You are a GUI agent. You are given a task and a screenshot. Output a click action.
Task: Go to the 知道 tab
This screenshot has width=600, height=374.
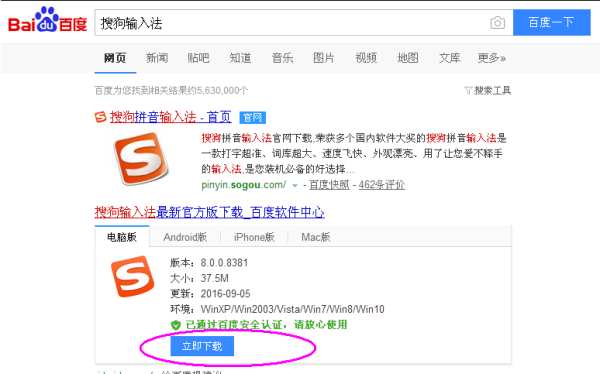240,58
